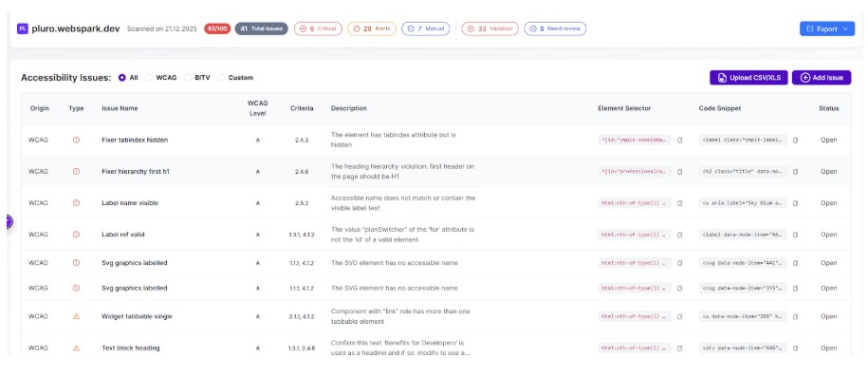Screen dimensions: 868x377
Task: Copy element selector of Label ref valid row
Action: [680, 235]
